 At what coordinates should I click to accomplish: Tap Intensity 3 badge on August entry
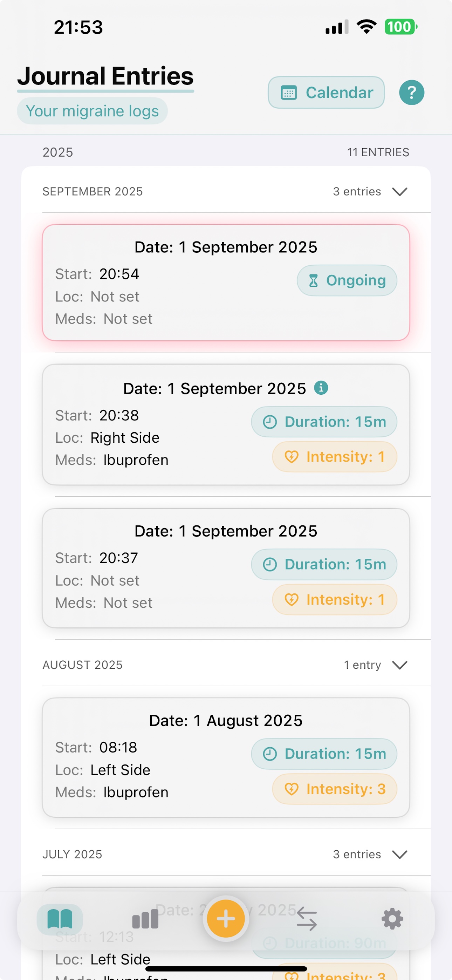[334, 789]
